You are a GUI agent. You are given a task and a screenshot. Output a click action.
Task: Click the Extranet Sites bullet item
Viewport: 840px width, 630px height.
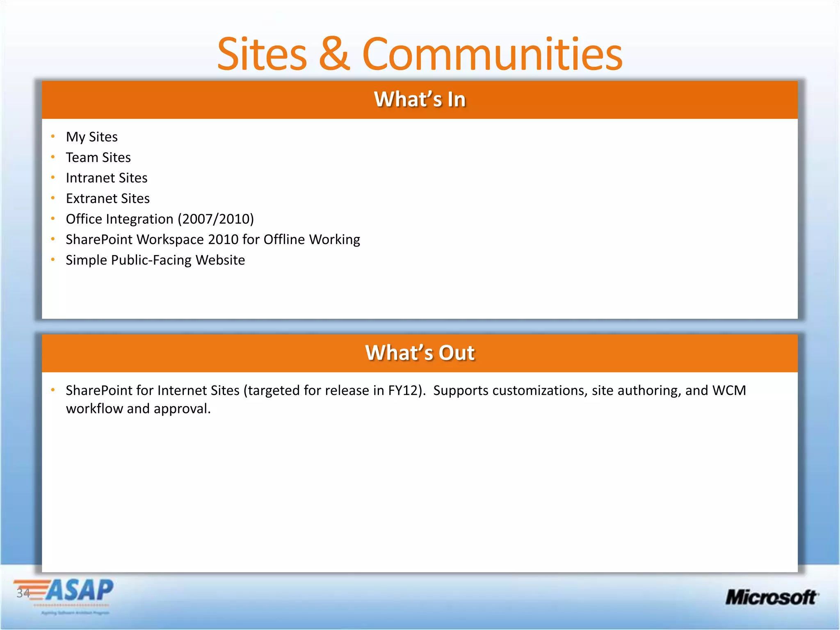[107, 199]
